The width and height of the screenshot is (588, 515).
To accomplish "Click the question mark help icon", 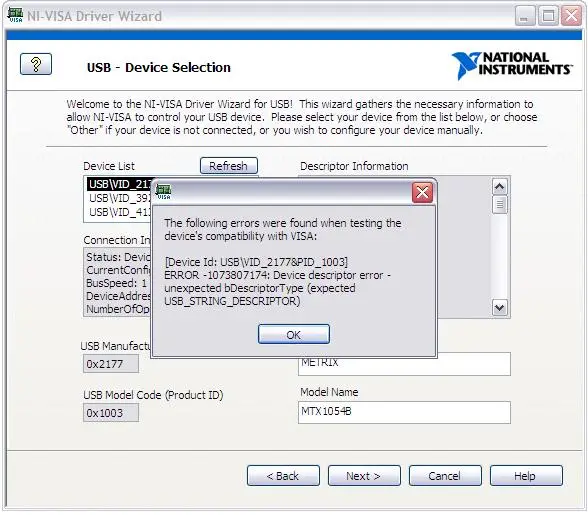I will point(36,64).
